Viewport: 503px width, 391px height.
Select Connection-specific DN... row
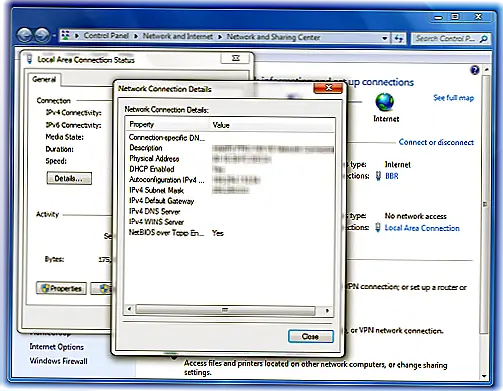point(230,137)
